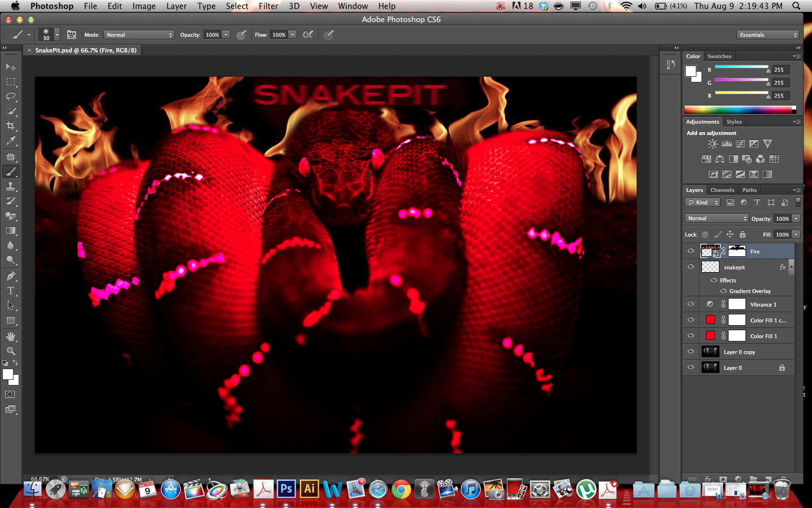The height and width of the screenshot is (508, 812).
Task: Hide the Layer 0 copy layer
Action: [x=690, y=351]
